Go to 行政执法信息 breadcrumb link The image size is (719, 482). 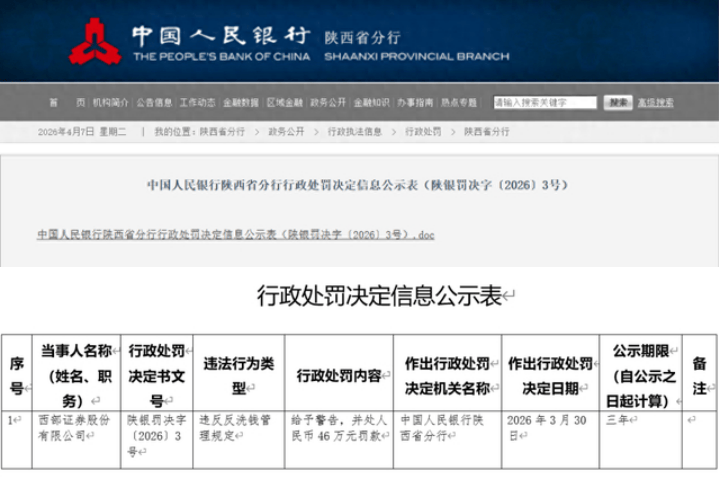[x=354, y=132]
